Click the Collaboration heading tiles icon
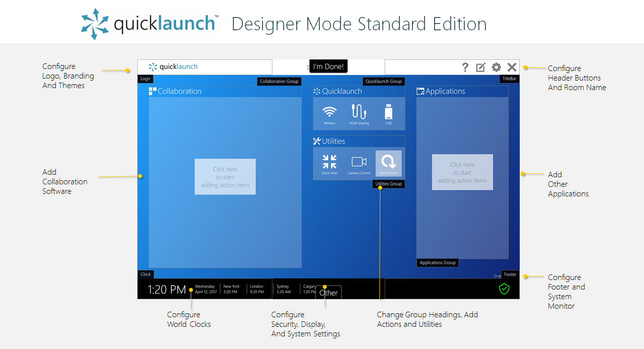 (x=152, y=91)
